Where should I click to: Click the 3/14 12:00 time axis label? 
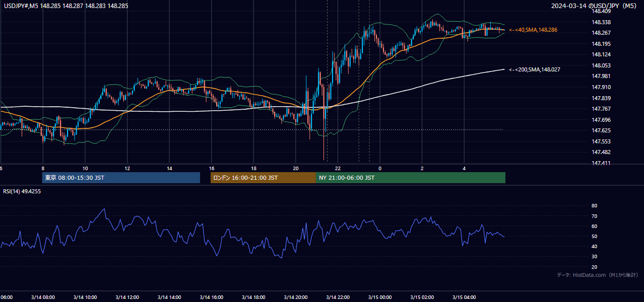click(x=127, y=297)
